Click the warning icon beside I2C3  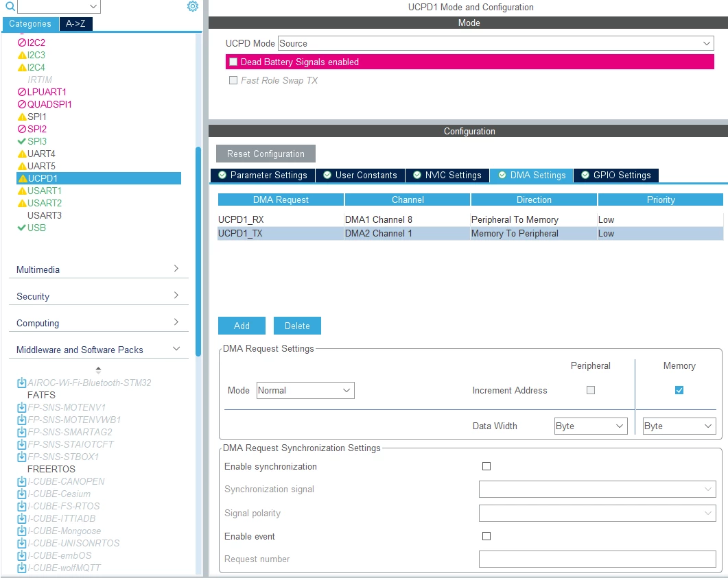[22, 56]
